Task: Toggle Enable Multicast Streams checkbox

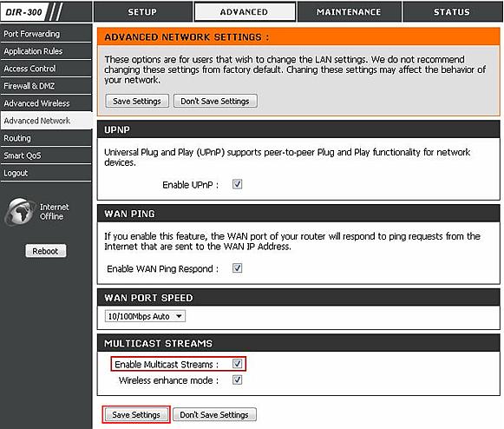Action: 237,364
